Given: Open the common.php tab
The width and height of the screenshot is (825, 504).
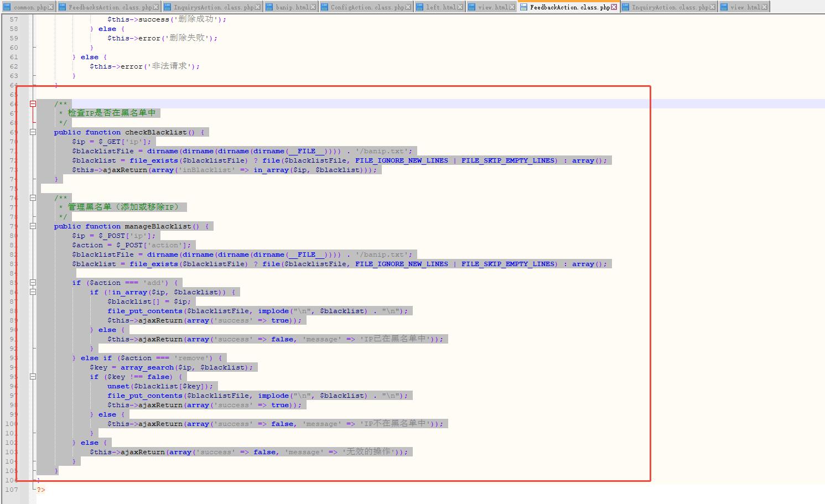Looking at the screenshot, I should coord(30,7).
